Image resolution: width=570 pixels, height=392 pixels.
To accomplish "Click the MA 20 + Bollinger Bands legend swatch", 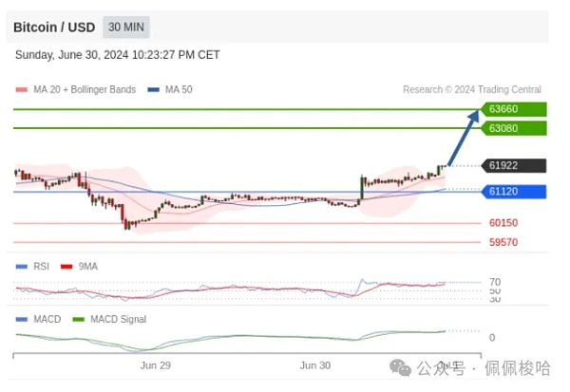I will 22,90.
